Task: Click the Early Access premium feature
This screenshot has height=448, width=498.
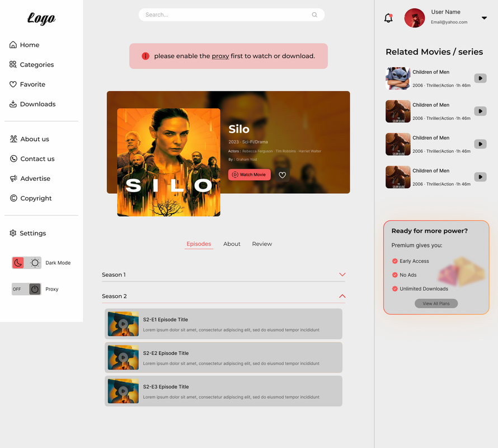Action: point(411,261)
